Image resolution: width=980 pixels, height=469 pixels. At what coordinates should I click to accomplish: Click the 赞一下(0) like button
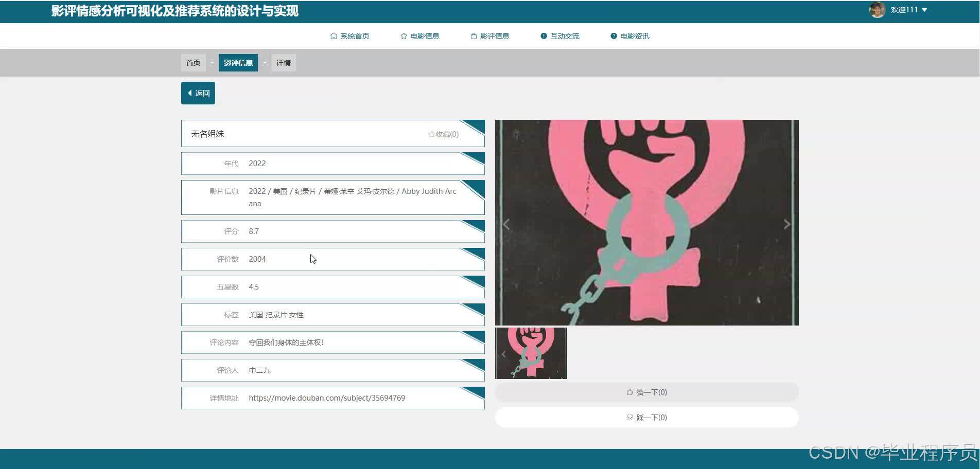[647, 392]
